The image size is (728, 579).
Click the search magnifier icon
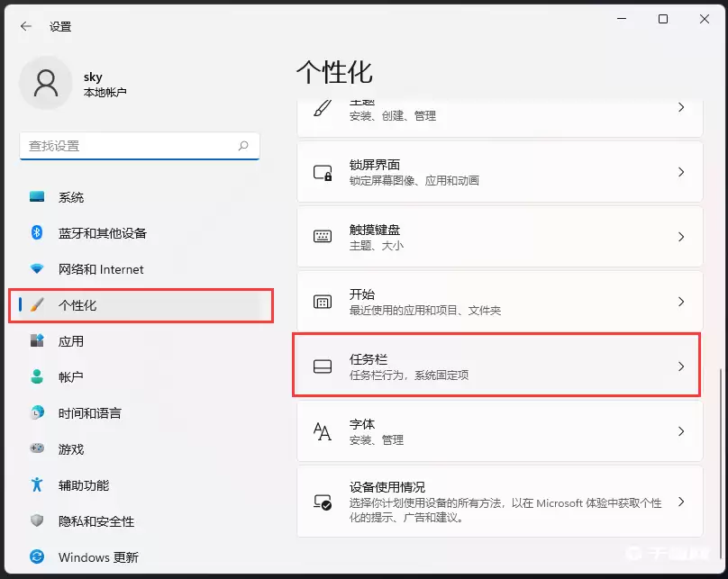tap(243, 146)
